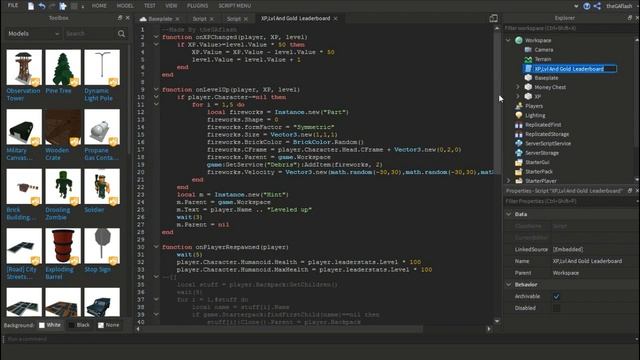Click the theGAFlash account name
This screenshot has height=360, width=640.
[x=619, y=6]
